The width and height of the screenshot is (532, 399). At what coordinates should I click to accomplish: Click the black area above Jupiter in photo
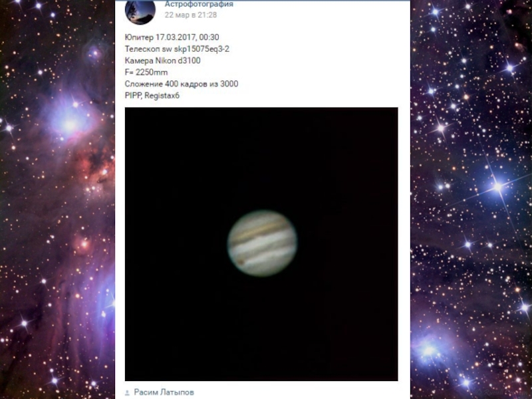261,158
